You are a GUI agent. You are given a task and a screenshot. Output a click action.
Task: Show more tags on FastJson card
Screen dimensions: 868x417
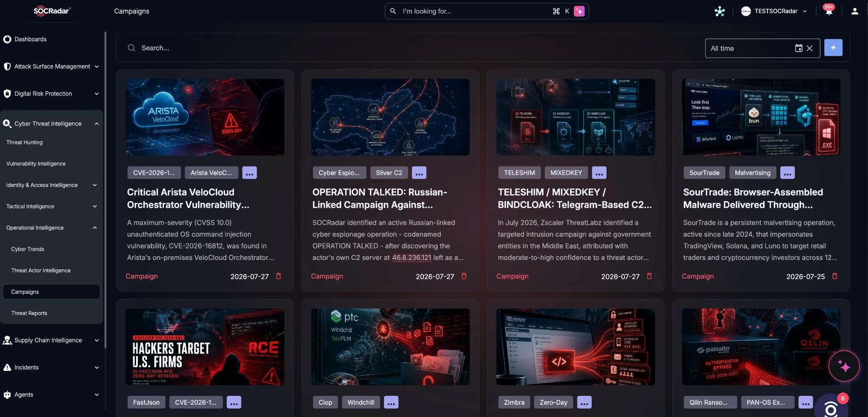tap(234, 402)
